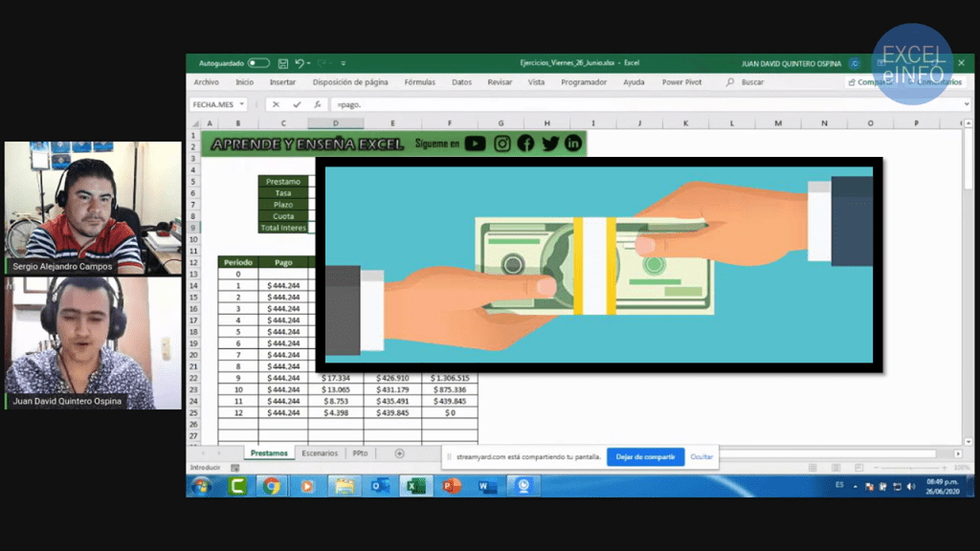The height and width of the screenshot is (551, 980).
Task: Click the vertical scrollbar up arrow
Action: (x=969, y=123)
